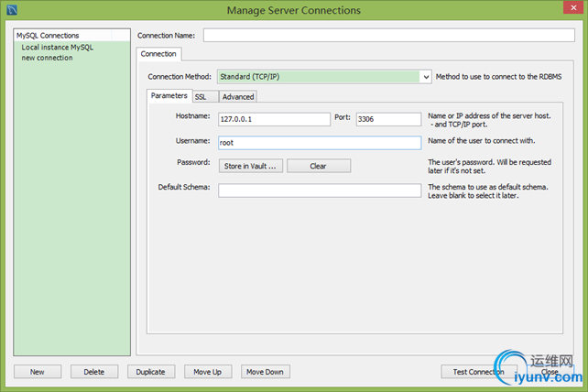The height and width of the screenshot is (392, 588).
Task: Click the 'Port:' label
Action: (x=343, y=117)
